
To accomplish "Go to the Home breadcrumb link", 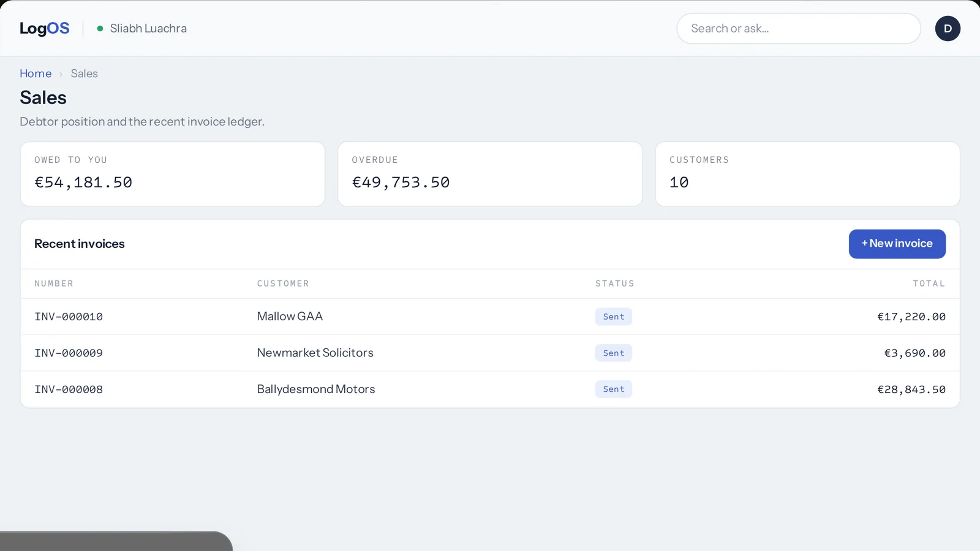I will (x=36, y=73).
